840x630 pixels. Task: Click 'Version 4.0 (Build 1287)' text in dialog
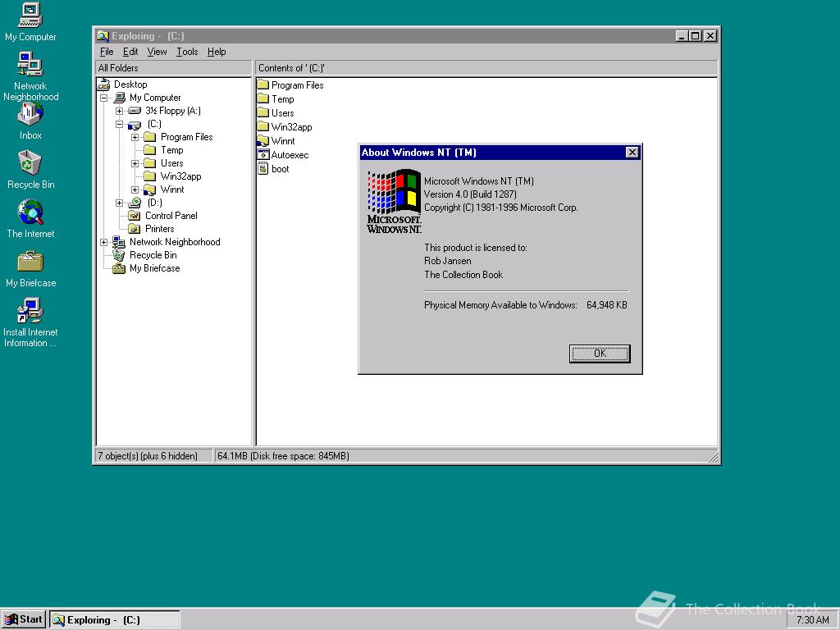point(470,194)
